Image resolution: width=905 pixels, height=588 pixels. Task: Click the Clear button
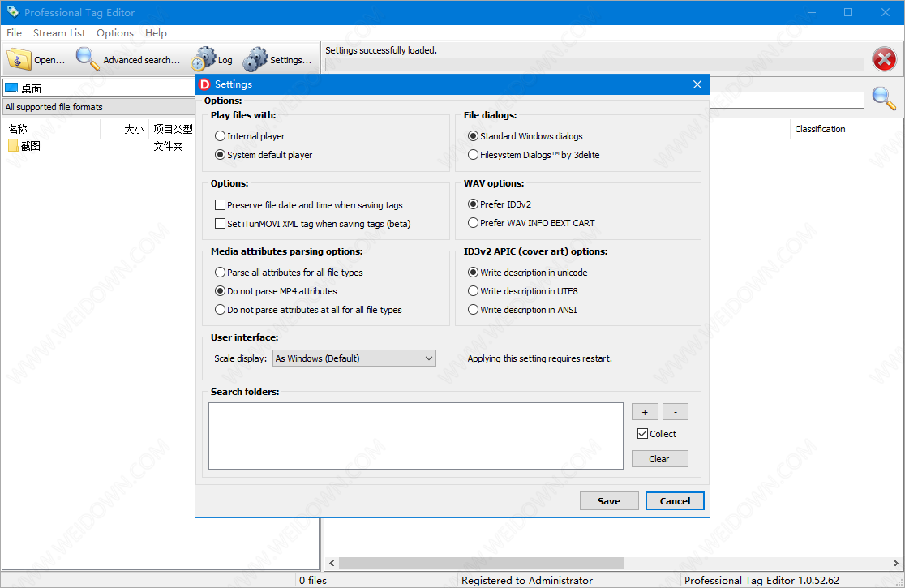(x=660, y=459)
